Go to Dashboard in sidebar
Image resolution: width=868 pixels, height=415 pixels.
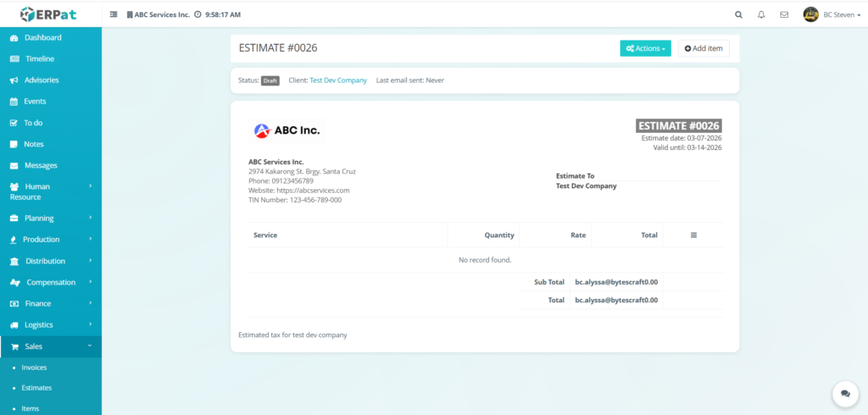tap(42, 38)
